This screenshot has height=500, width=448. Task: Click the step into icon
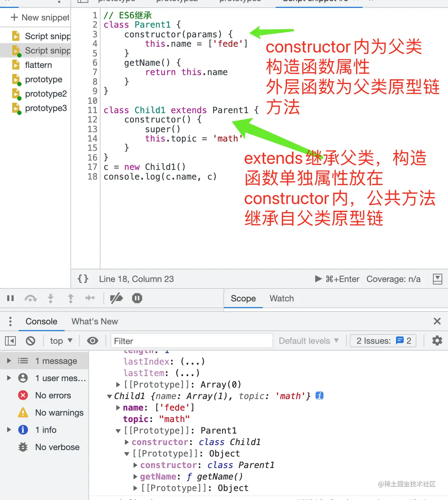51,298
